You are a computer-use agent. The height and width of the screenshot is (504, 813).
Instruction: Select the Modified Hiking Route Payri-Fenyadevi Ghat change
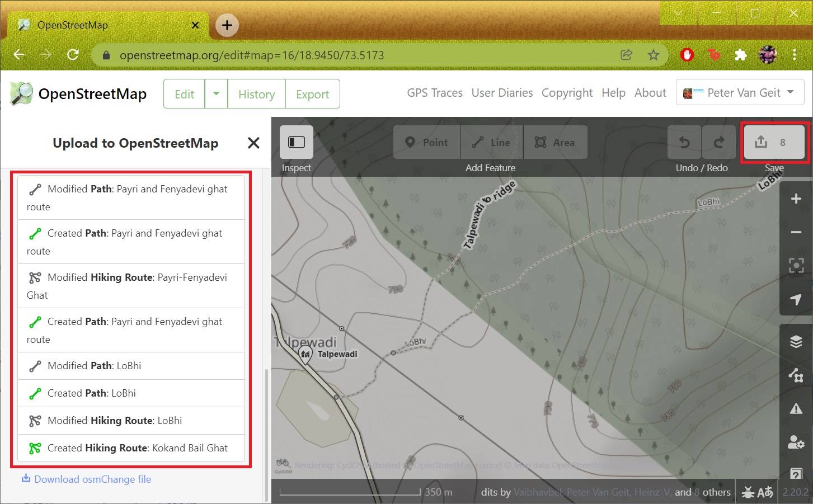coord(131,286)
